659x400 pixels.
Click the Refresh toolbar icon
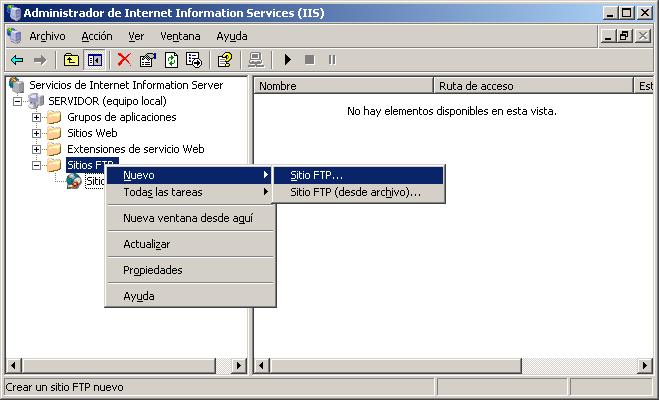(x=171, y=60)
